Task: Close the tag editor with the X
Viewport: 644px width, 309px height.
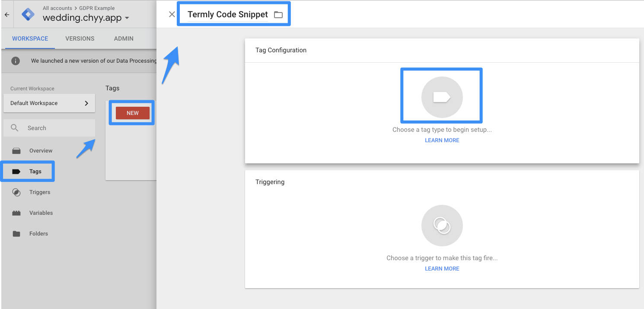Action: tap(172, 14)
